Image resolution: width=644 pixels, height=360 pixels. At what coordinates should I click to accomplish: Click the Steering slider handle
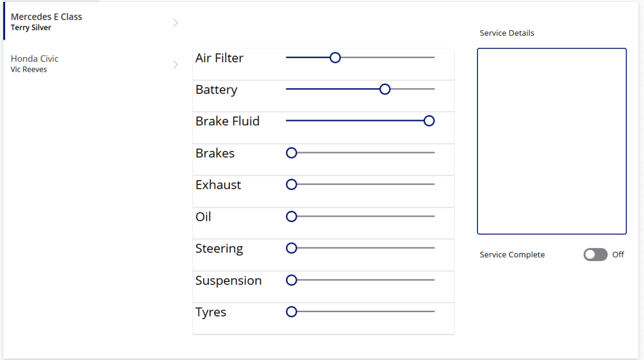(291, 249)
